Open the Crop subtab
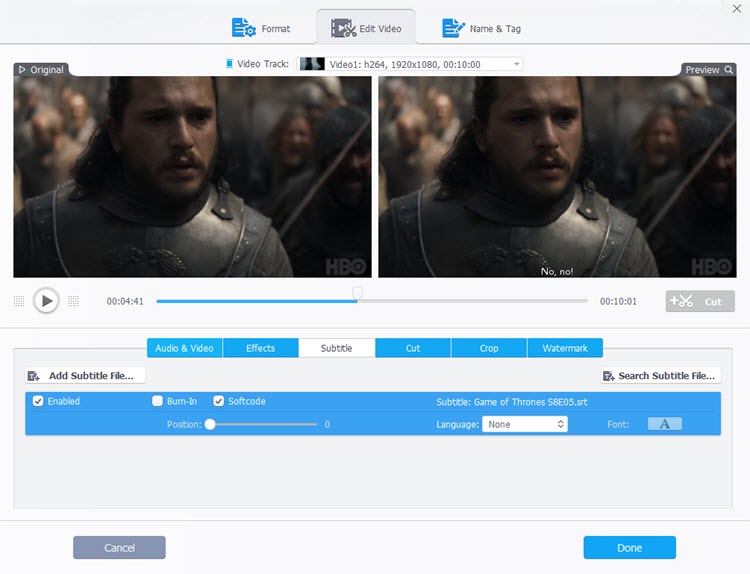750x574 pixels. click(489, 348)
